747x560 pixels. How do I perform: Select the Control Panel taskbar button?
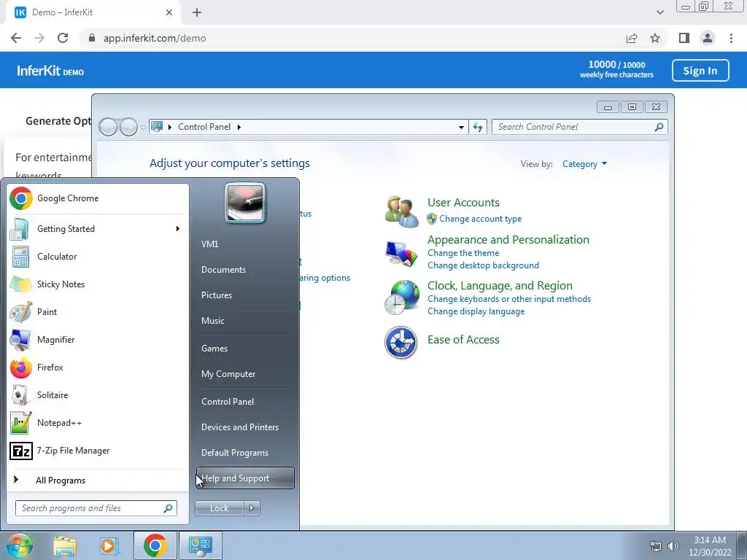click(200, 545)
